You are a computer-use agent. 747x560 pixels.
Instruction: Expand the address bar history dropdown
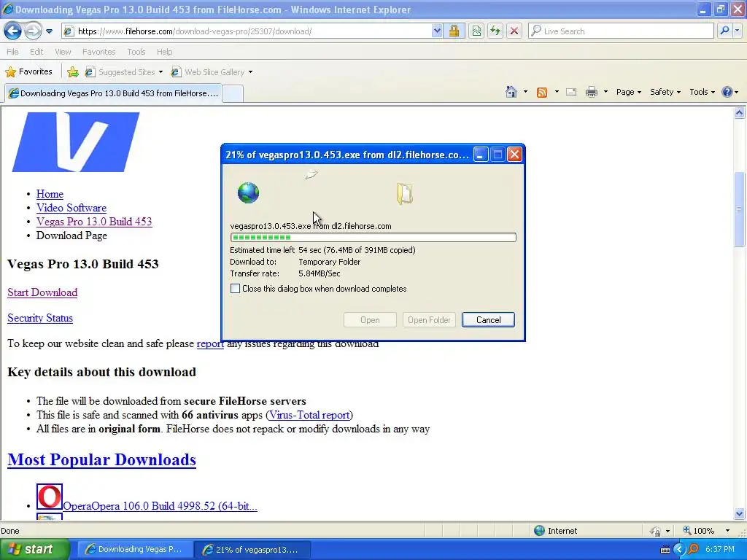[x=437, y=31]
